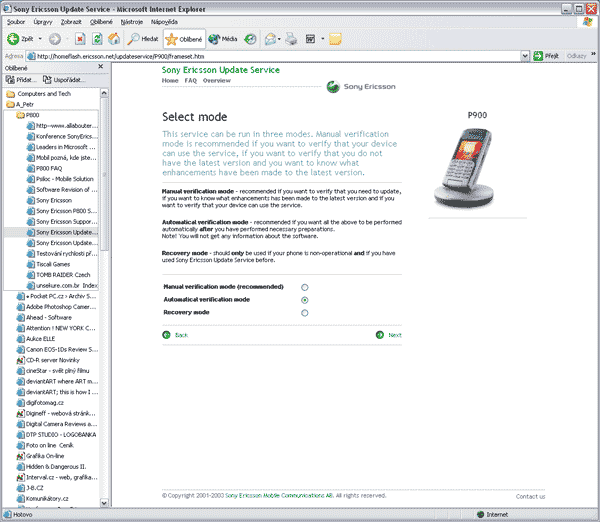
Task: Go back with the Zpět toolbar button
Action: [x=20, y=39]
